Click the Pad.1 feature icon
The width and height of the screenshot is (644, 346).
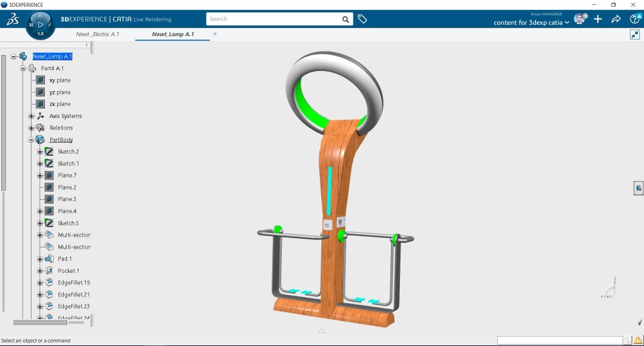pos(49,259)
